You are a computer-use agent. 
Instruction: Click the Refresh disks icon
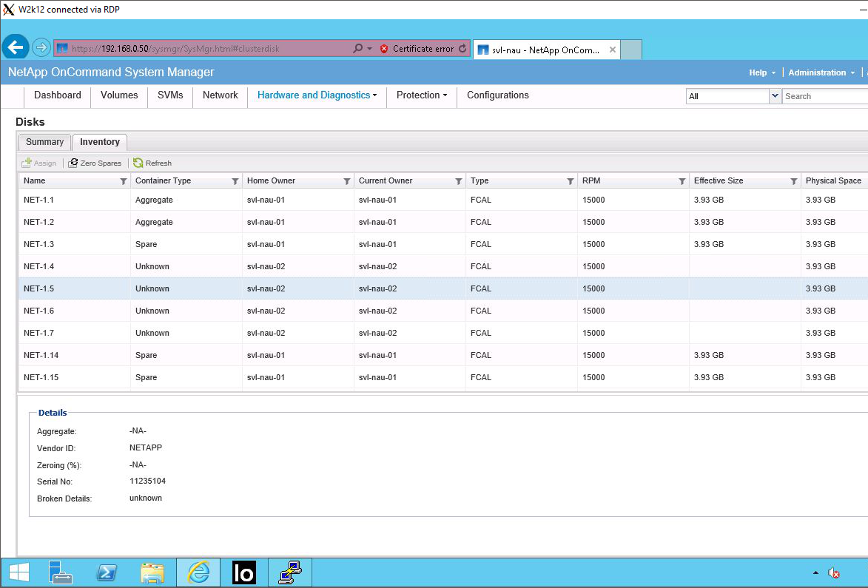tap(138, 163)
